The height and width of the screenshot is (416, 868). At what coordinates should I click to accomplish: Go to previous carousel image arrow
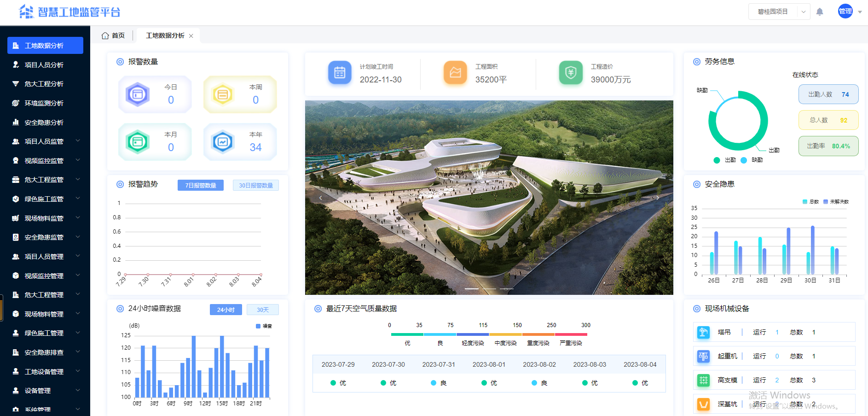[x=320, y=198]
